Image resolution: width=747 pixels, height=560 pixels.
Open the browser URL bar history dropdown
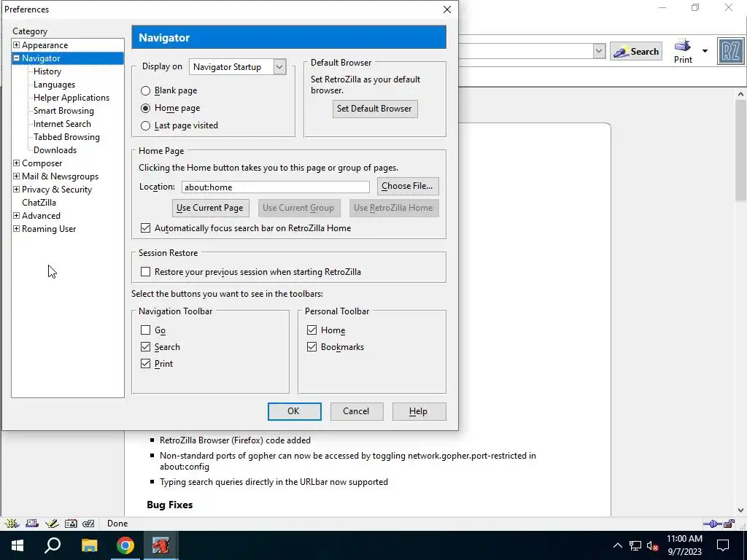599,51
